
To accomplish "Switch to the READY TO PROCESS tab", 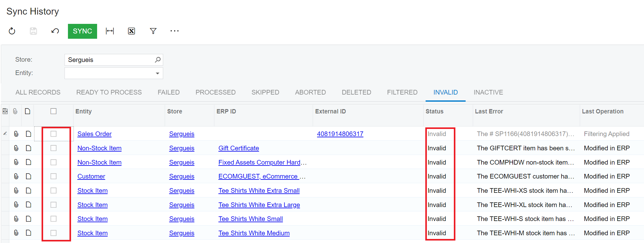I will (x=109, y=92).
